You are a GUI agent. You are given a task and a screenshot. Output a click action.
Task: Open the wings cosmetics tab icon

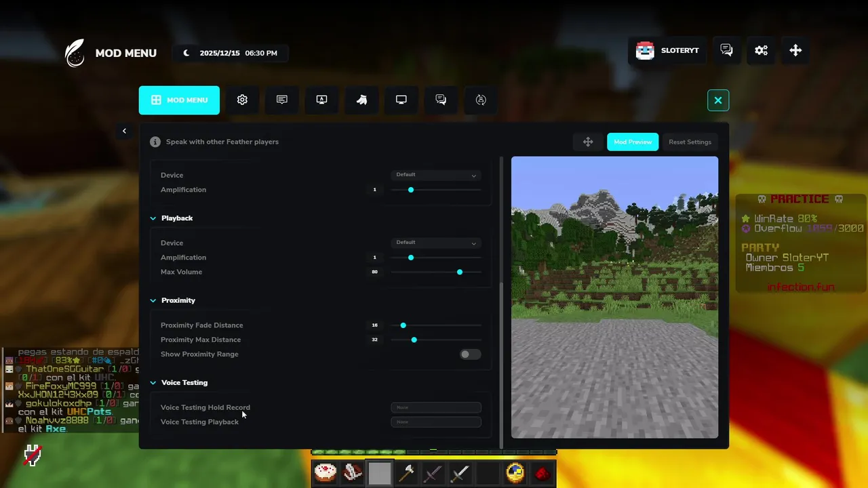tap(361, 100)
